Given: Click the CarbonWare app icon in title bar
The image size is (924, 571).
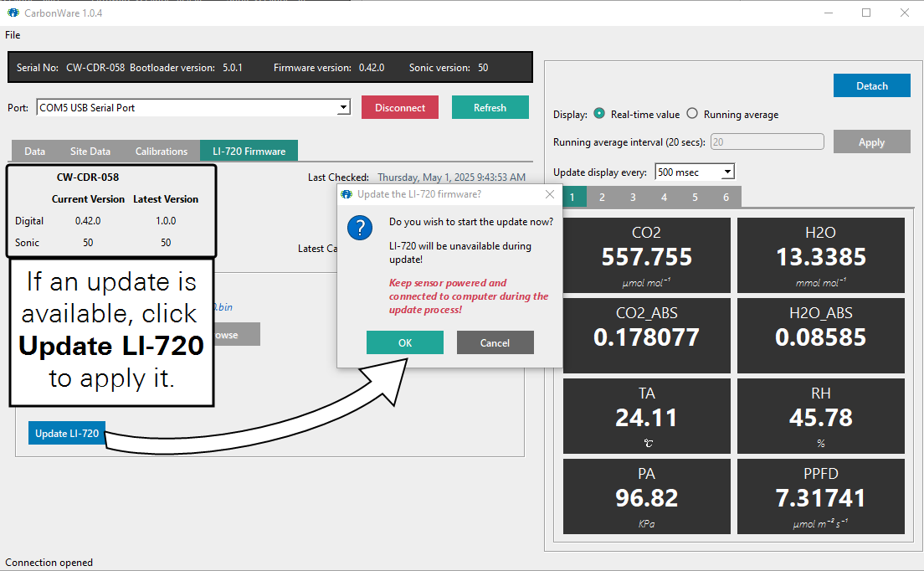Looking at the screenshot, I should coord(13,13).
